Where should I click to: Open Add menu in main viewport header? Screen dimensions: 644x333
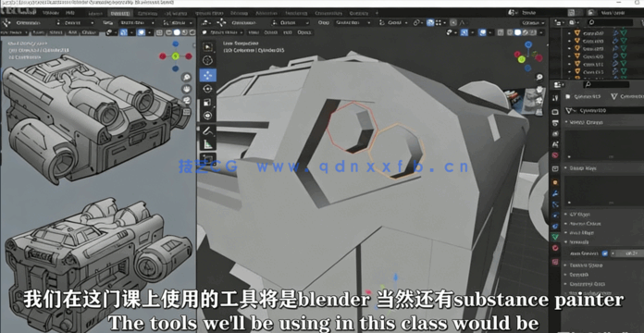click(x=288, y=32)
